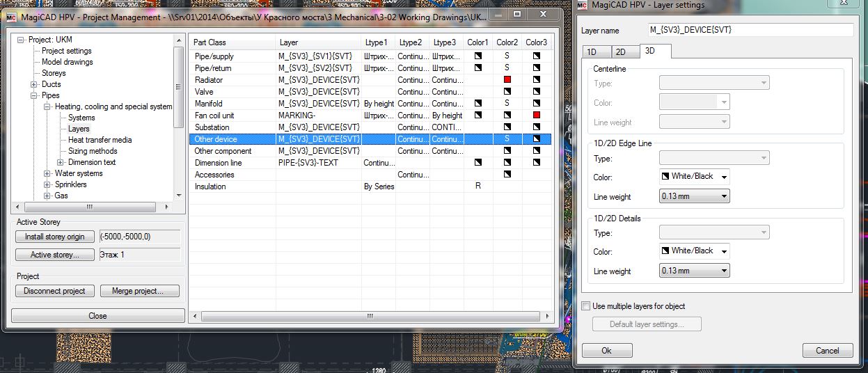Click Install storey origin button
Image resolution: width=868 pixels, height=373 pixels.
[55, 237]
